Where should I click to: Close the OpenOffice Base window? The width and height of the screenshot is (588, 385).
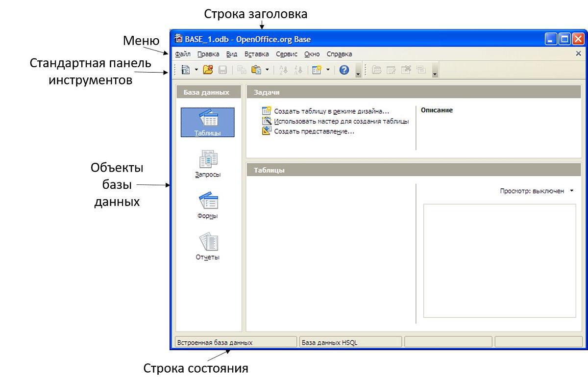578,39
